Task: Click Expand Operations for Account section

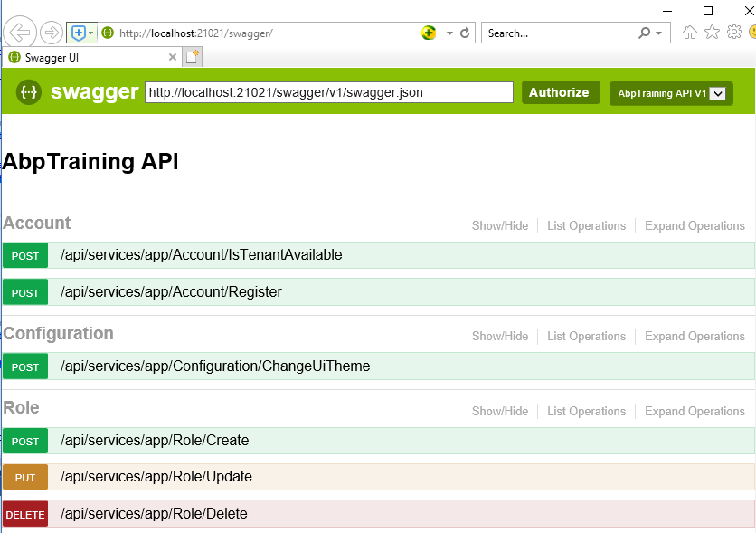Action: (695, 225)
